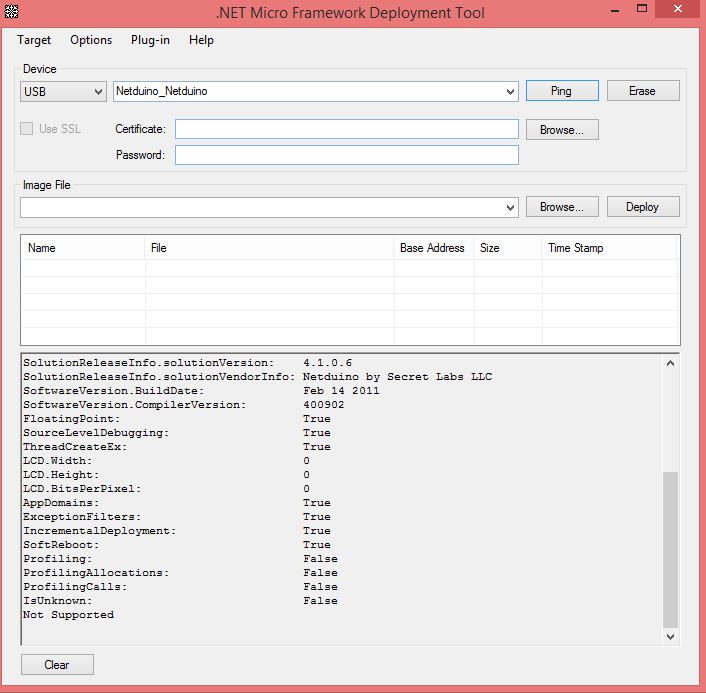The image size is (706, 693).
Task: Open the Plug-in menu
Action: tap(150, 40)
